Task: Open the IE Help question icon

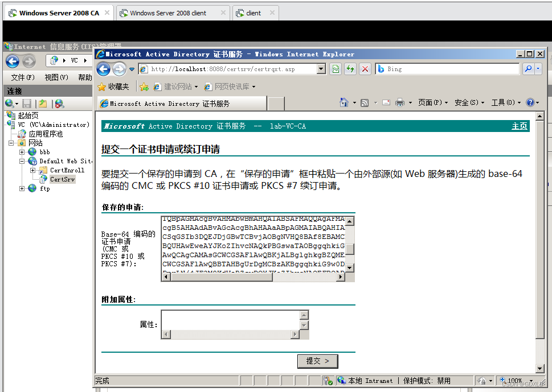Action: pyautogui.click(x=530, y=102)
